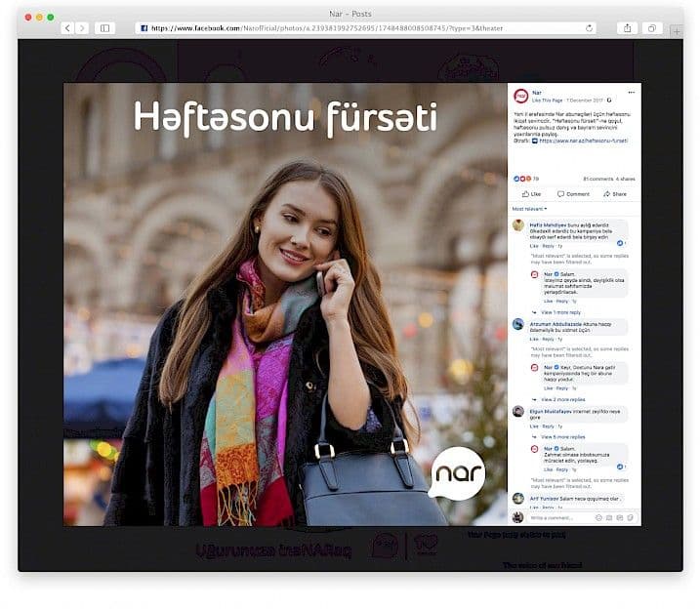Image resolution: width=700 pixels, height=609 pixels.
Task: Like the post with thumbs-up button
Action: click(x=531, y=194)
